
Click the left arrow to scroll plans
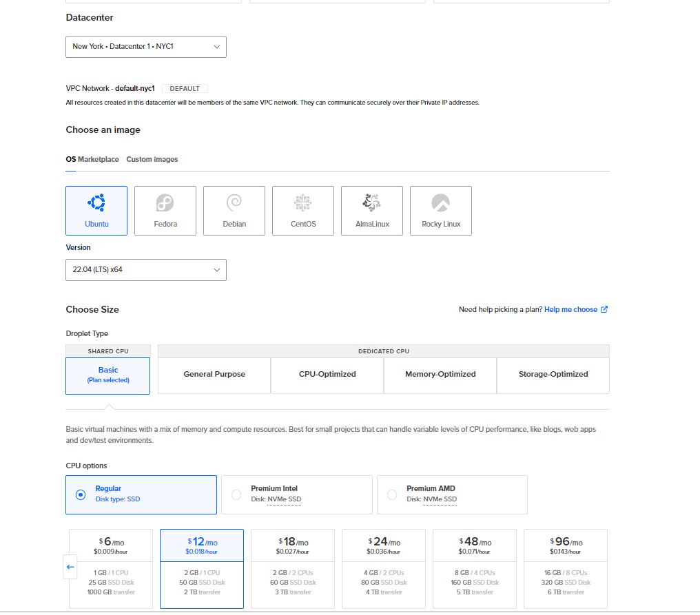70,567
